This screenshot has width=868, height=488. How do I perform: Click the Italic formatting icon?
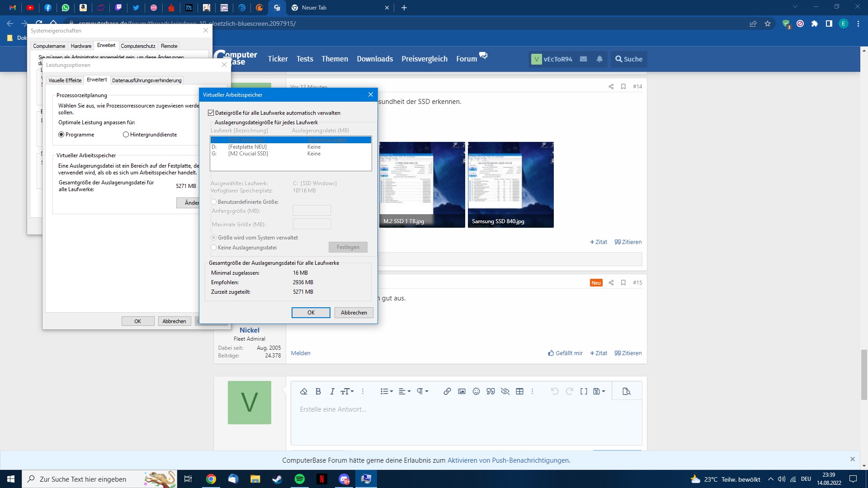click(x=332, y=391)
